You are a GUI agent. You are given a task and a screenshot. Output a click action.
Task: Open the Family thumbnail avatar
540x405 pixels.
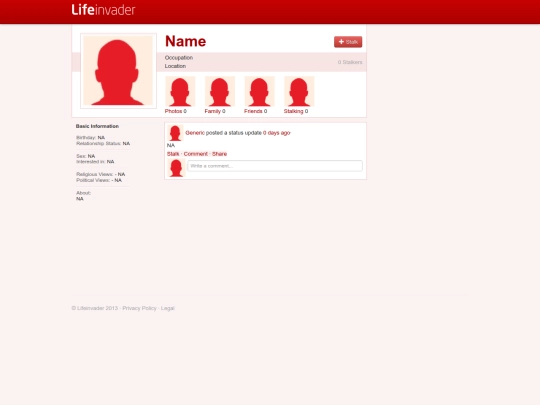tap(220, 91)
